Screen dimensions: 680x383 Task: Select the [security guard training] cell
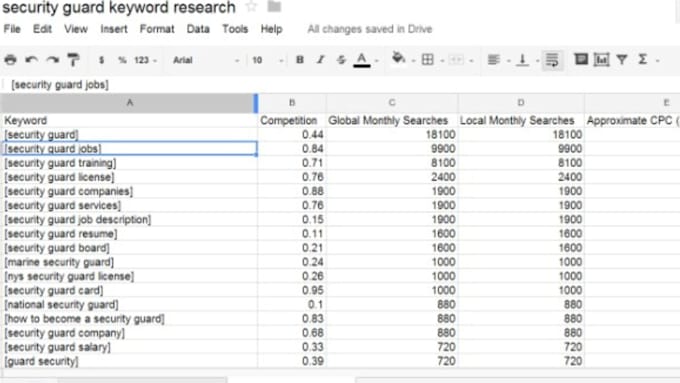point(129,163)
